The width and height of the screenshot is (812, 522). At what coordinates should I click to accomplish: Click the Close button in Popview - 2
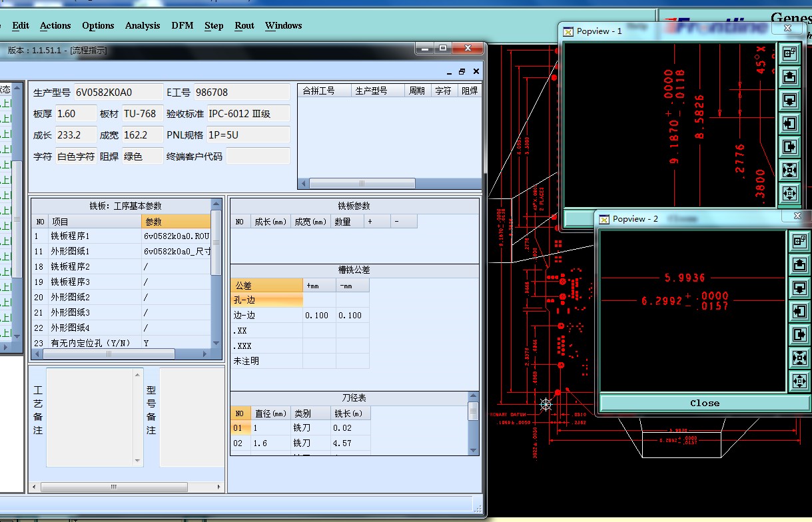pos(704,403)
